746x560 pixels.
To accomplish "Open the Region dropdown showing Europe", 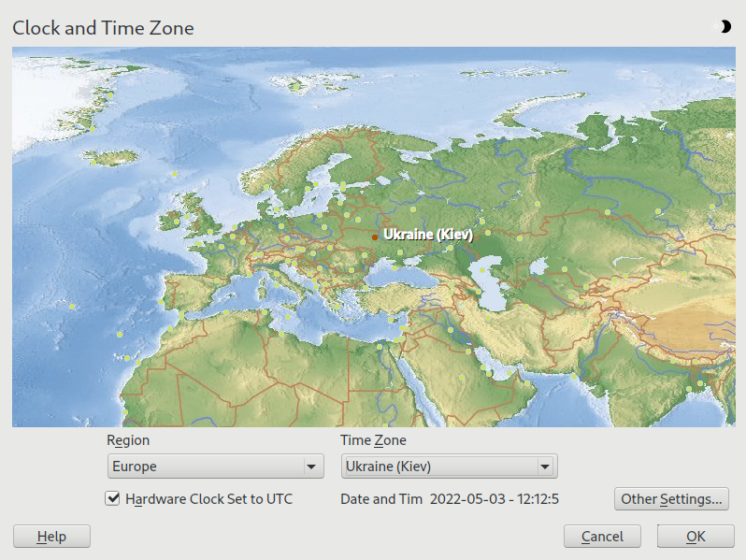I will click(215, 467).
